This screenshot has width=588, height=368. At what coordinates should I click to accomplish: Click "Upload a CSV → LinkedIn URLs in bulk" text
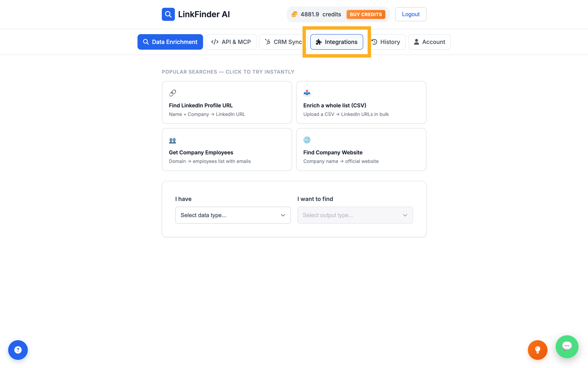(346, 114)
